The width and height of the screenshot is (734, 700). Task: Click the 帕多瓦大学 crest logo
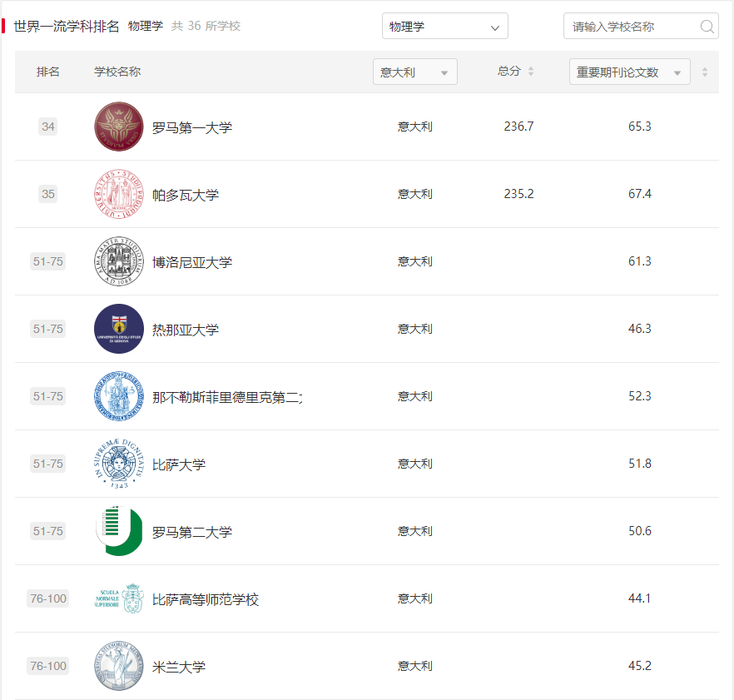(119, 194)
